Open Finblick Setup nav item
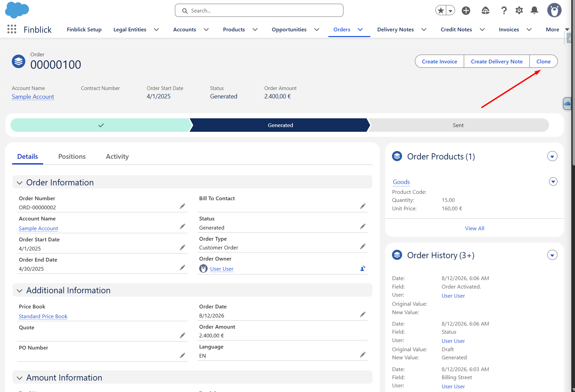 pyautogui.click(x=84, y=30)
